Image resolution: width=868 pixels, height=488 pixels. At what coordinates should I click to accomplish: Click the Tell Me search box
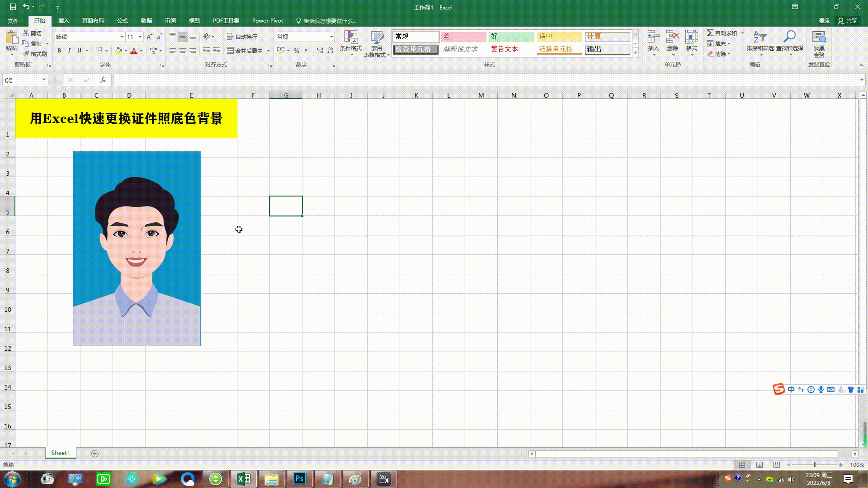pos(327,21)
